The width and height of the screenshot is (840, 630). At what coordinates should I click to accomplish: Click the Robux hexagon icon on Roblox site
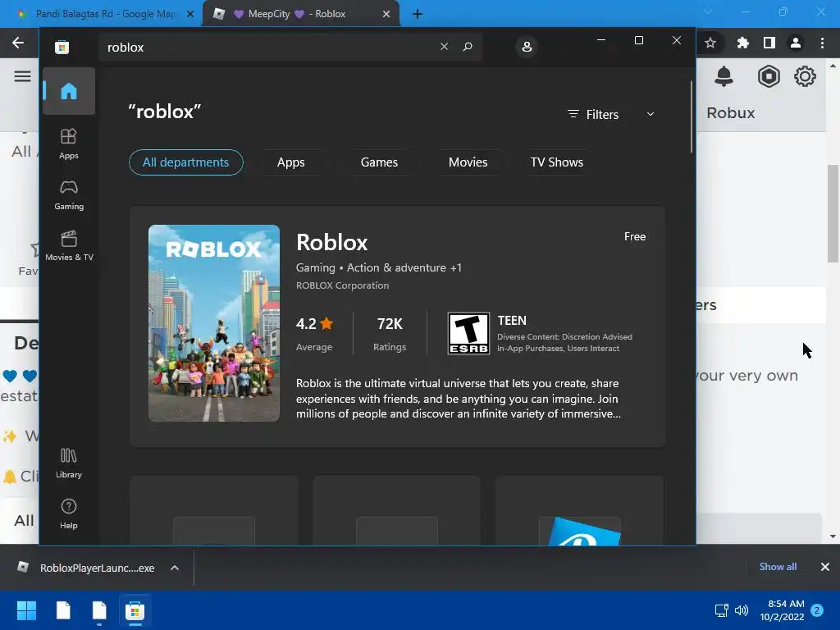(x=769, y=76)
